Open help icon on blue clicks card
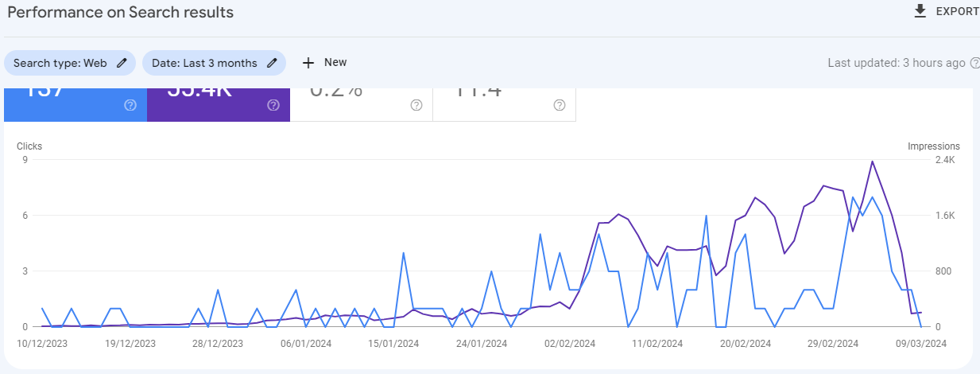The height and width of the screenshot is (374, 980). (x=130, y=105)
